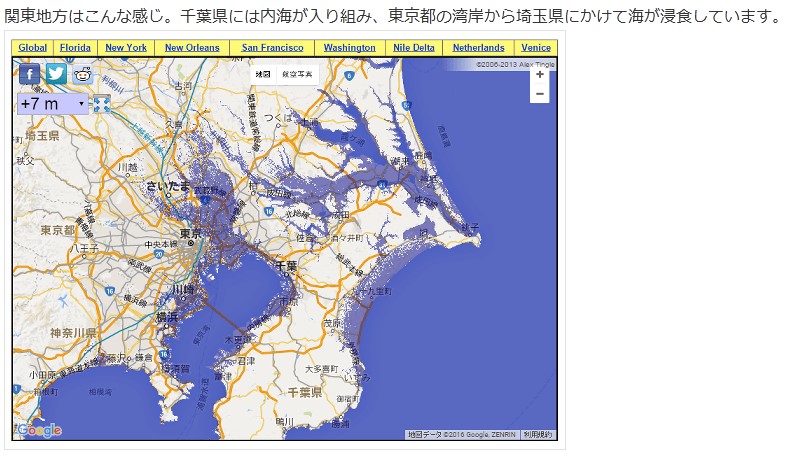Image resolution: width=787 pixels, height=454 pixels.
Task: View the Washington flood map
Action: [x=350, y=48]
